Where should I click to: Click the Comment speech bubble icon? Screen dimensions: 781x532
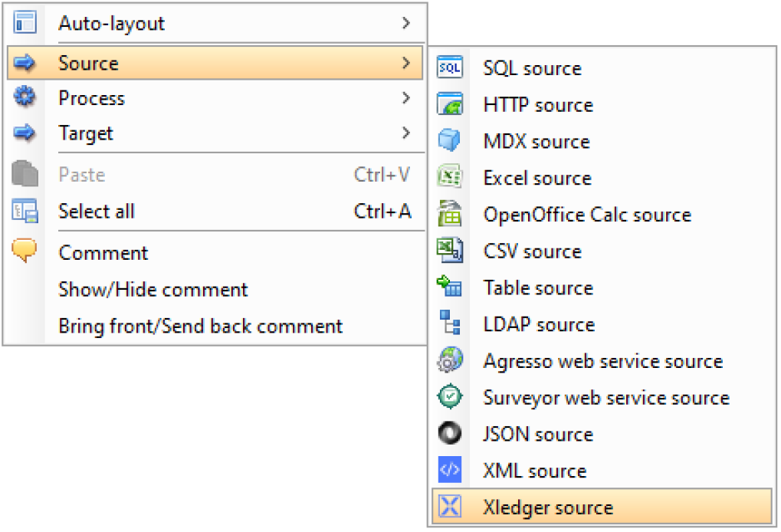point(25,251)
